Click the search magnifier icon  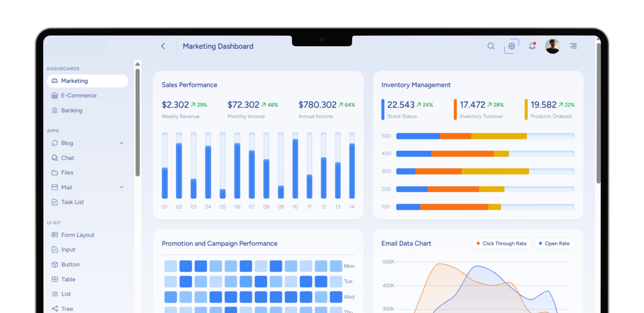(491, 46)
